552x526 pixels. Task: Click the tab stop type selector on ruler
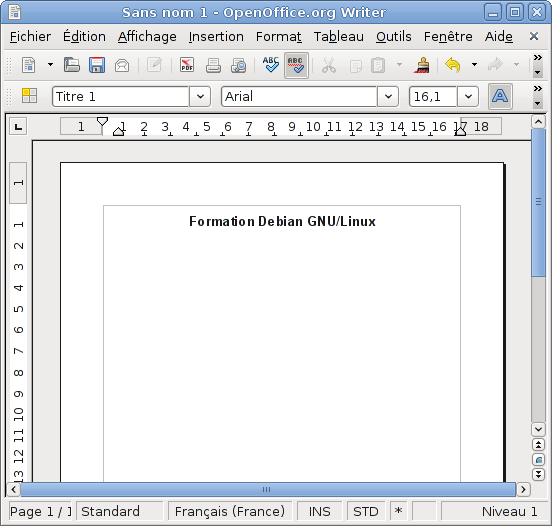tap(18, 126)
